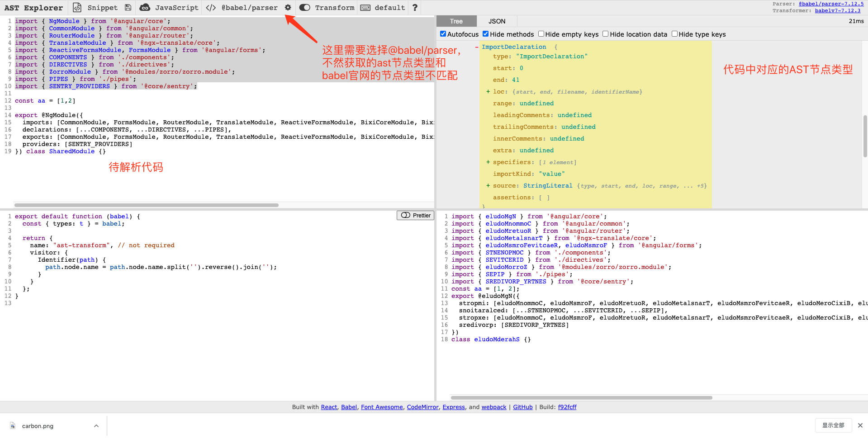Click the horizontal scrollbar of output panel
Viewport: 868px width, 438px height.
(x=581, y=398)
